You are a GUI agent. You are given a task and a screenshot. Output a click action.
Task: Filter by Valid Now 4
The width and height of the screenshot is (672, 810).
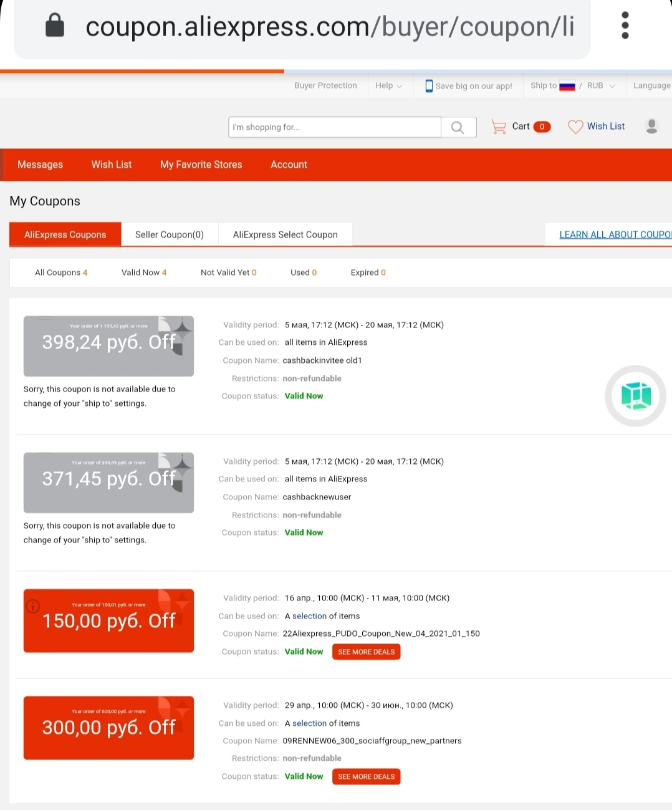[144, 272]
